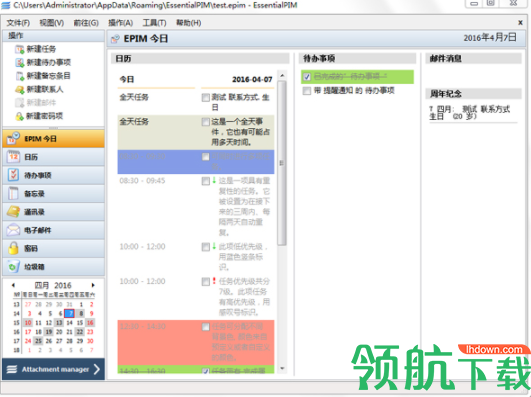The image size is (531, 397).
Task: Open the 文件(F) menu
Action: [x=18, y=23]
